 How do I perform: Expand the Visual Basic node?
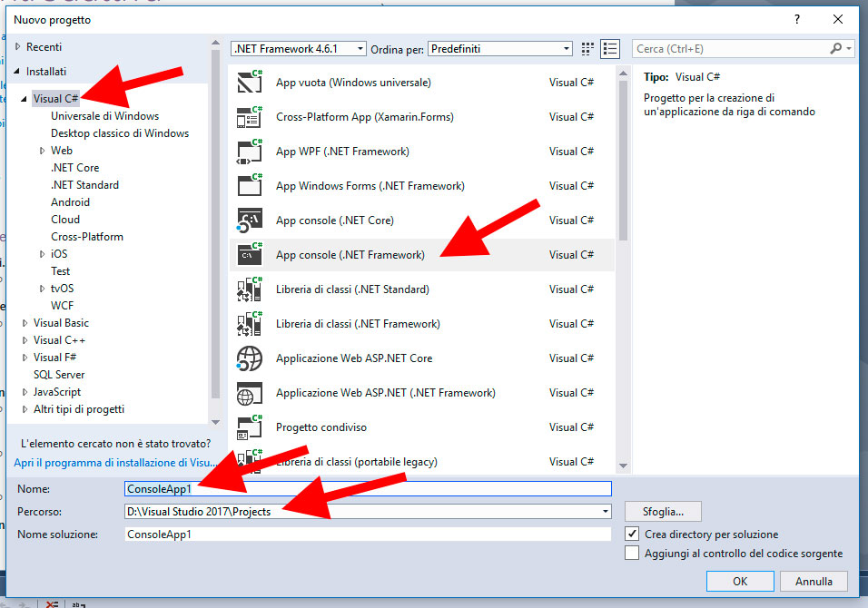[25, 323]
